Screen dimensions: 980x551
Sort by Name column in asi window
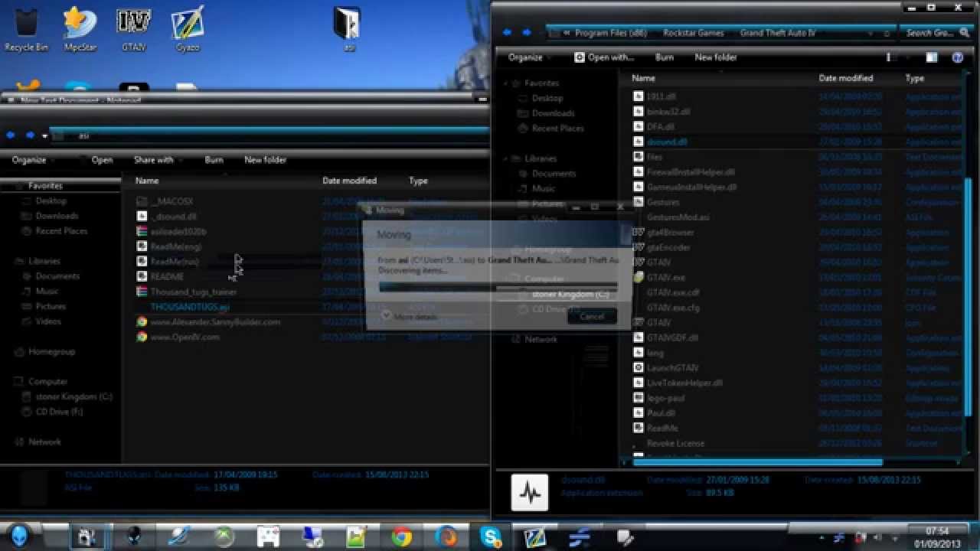coord(147,181)
